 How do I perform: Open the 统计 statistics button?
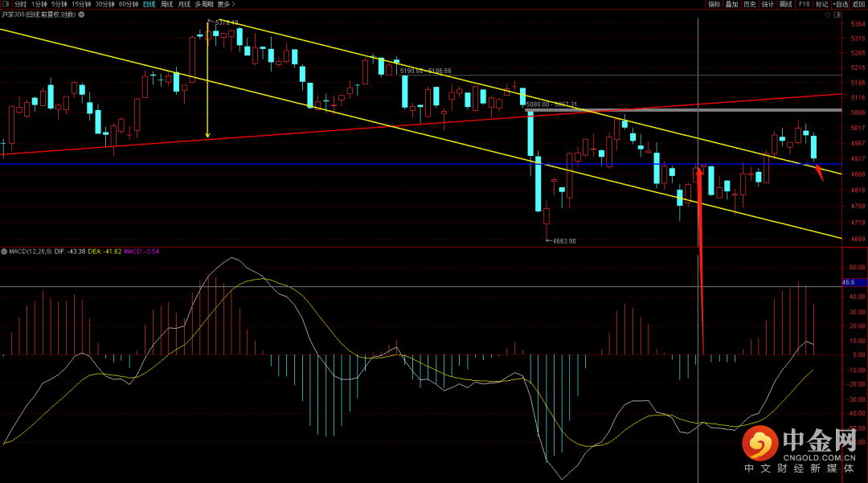768,4
